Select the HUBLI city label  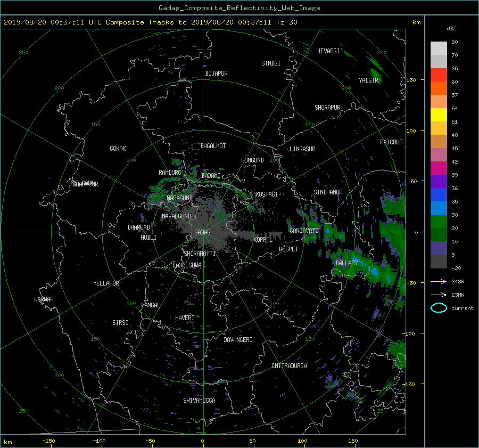click(148, 238)
